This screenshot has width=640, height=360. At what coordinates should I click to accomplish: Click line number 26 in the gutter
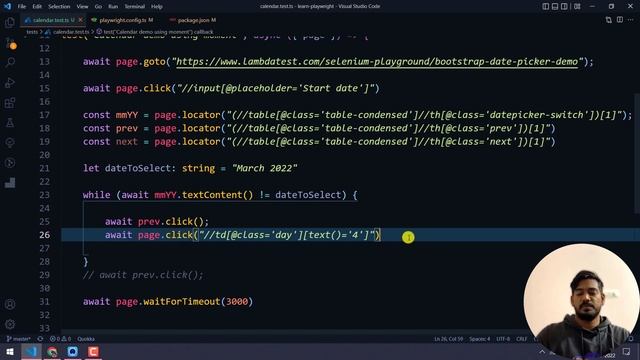[44, 235]
